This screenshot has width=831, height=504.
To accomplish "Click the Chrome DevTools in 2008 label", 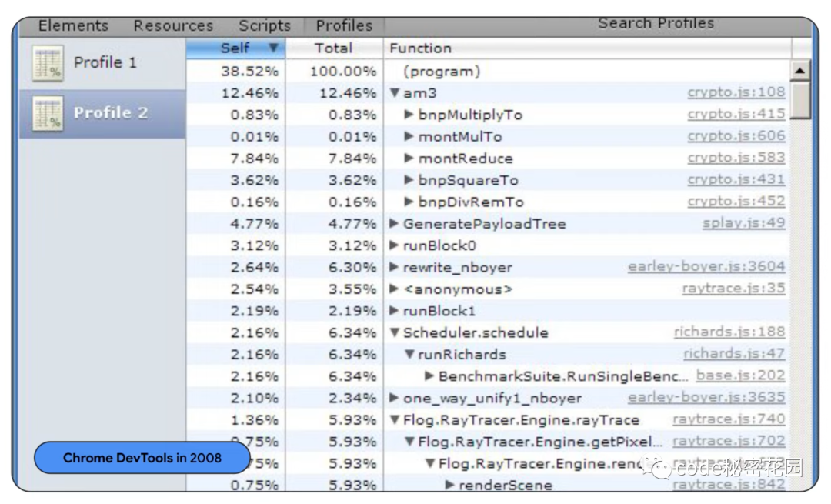I will (x=142, y=458).
